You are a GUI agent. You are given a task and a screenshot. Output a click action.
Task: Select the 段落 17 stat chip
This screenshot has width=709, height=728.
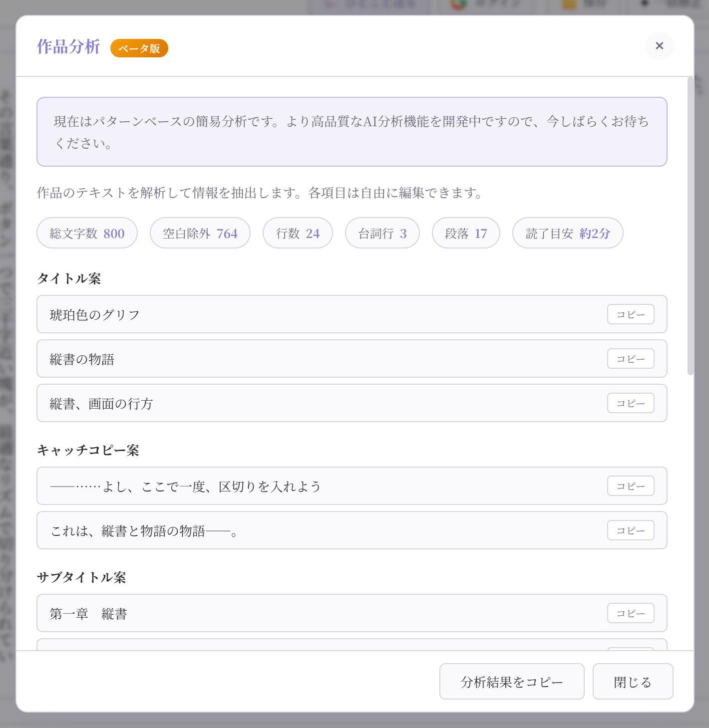[466, 233]
